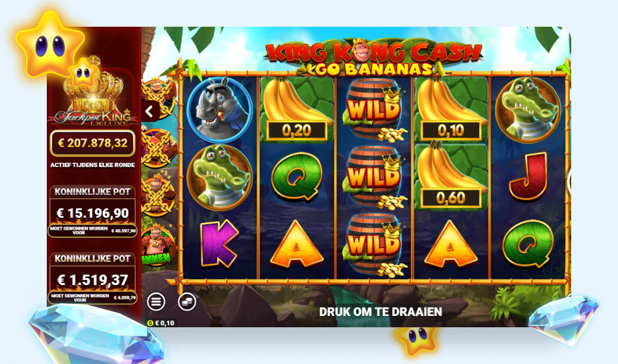Image resolution: width=618 pixels, height=364 pixels.
Task: Click the banana symbol showing 0,60
Action: pyautogui.click(x=451, y=177)
